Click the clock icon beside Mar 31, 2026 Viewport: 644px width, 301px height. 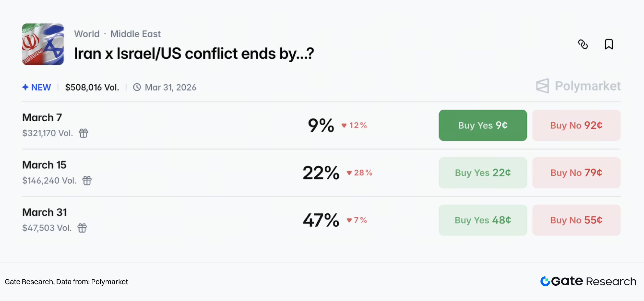coord(137,87)
